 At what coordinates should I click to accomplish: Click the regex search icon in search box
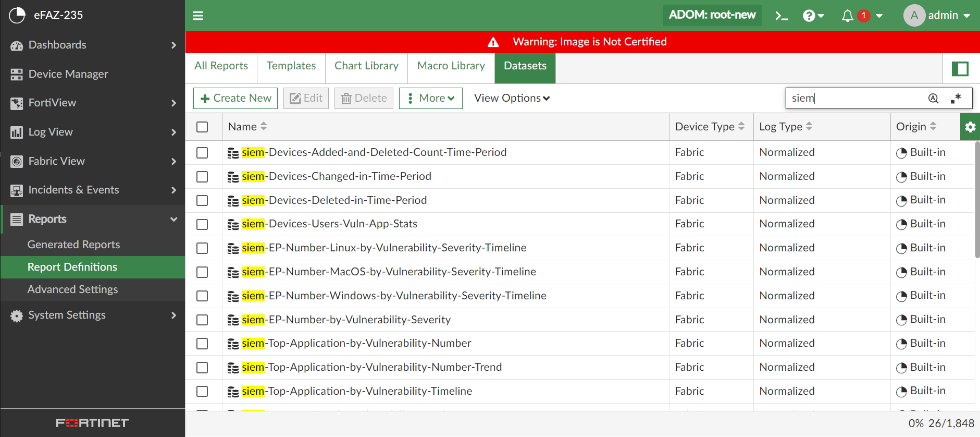(956, 98)
